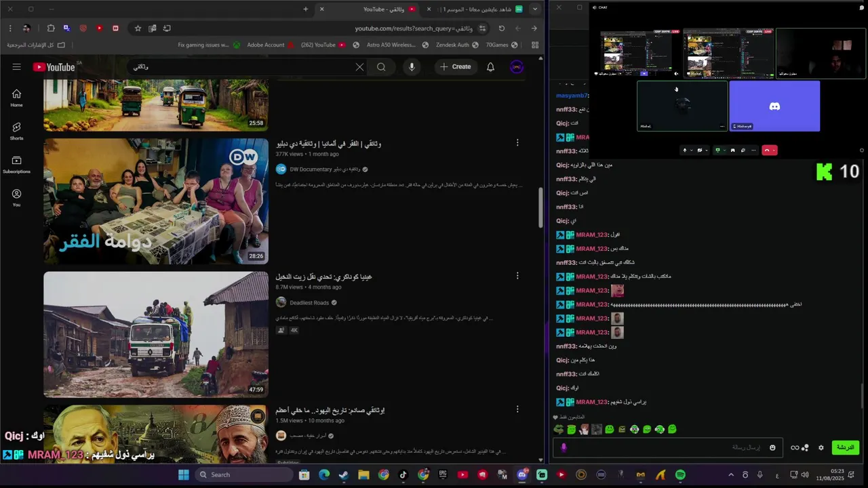
Task: Open the browser extensions puzzle icon
Action: pos(51,28)
